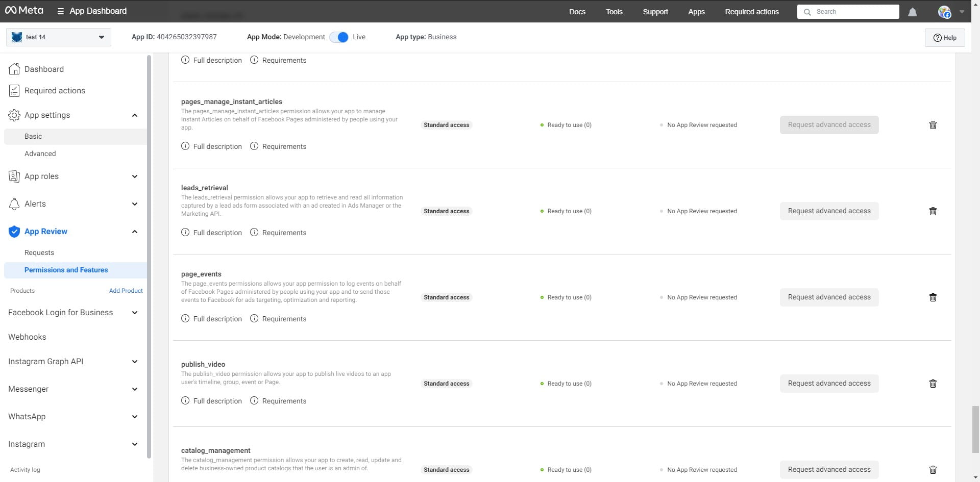Open the test 14 app selector dropdown
The image size is (980, 482).
pos(59,37)
